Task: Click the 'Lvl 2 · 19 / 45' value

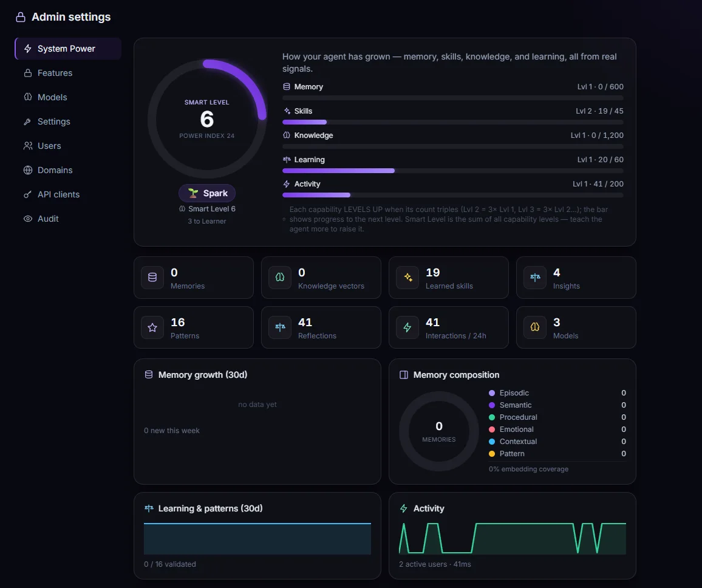Action: point(599,111)
